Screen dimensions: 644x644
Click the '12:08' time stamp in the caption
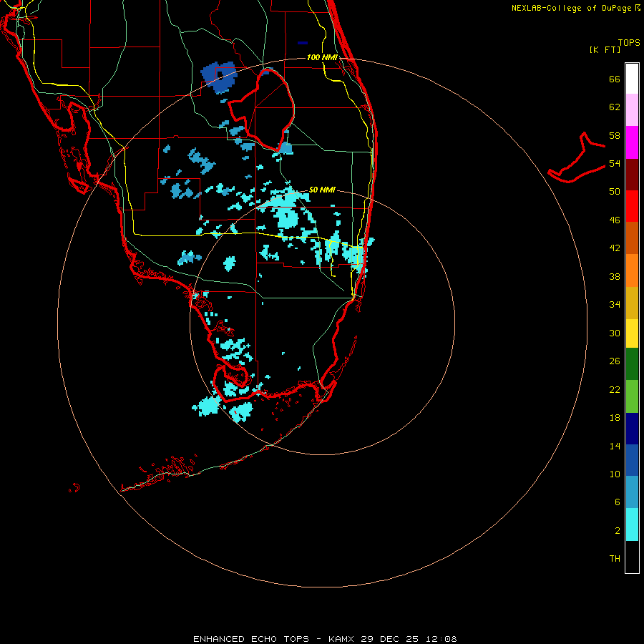tap(440, 639)
